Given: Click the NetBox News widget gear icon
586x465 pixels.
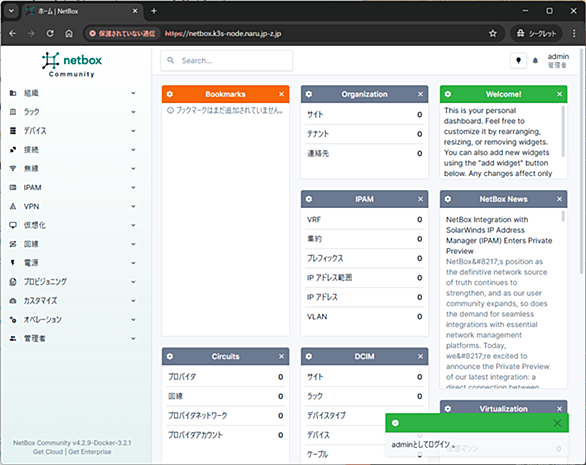Looking at the screenshot, I should 448,199.
